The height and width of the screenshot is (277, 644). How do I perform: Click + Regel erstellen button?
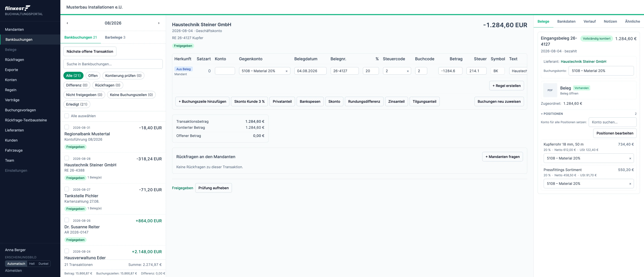506,86
